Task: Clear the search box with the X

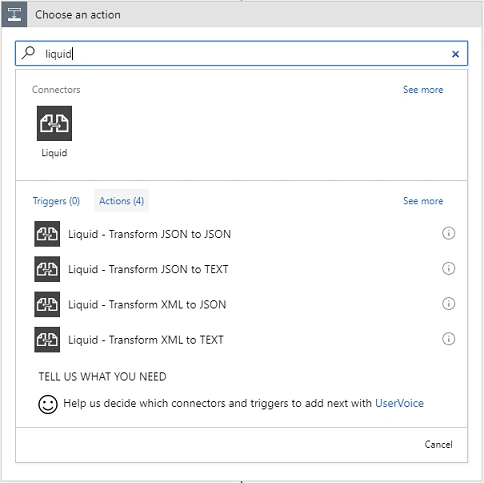Action: [455, 54]
